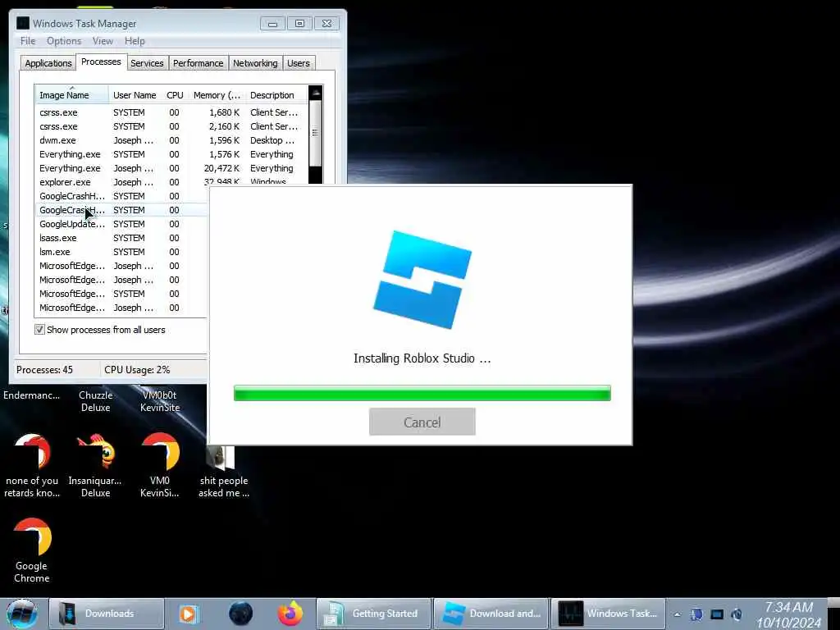Image resolution: width=840 pixels, height=630 pixels.
Task: Click the display monitor tray icon
Action: click(717, 614)
